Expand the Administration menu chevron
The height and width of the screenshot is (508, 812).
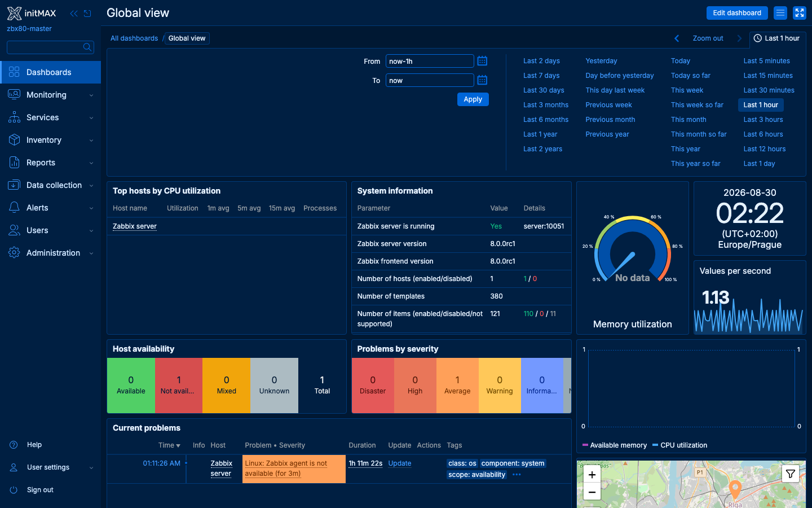[91, 253]
